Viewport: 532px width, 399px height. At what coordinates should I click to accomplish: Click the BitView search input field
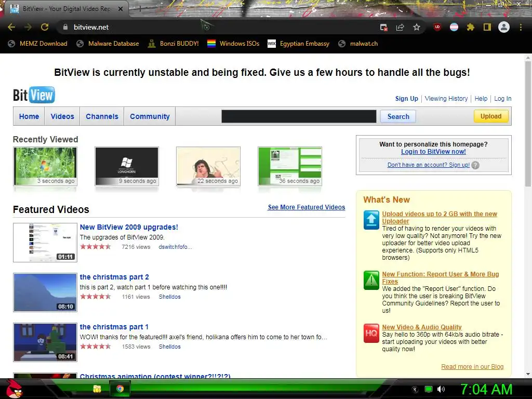[x=299, y=116]
